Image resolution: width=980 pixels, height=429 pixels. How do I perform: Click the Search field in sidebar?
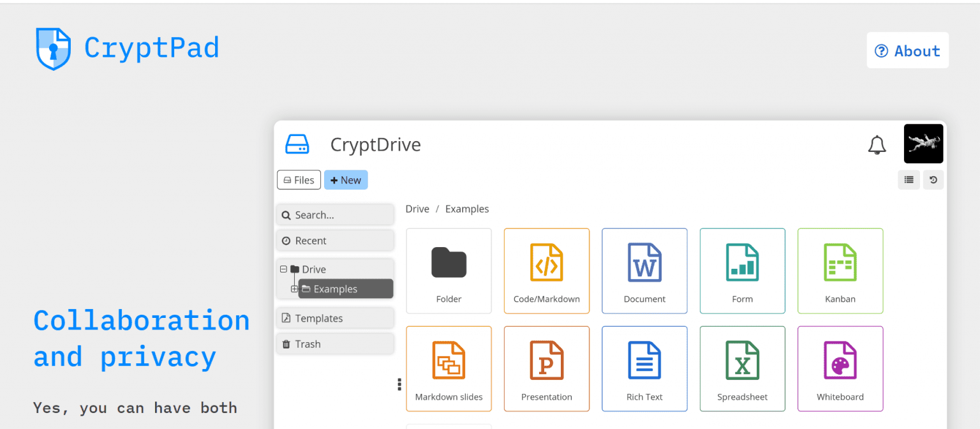click(334, 215)
